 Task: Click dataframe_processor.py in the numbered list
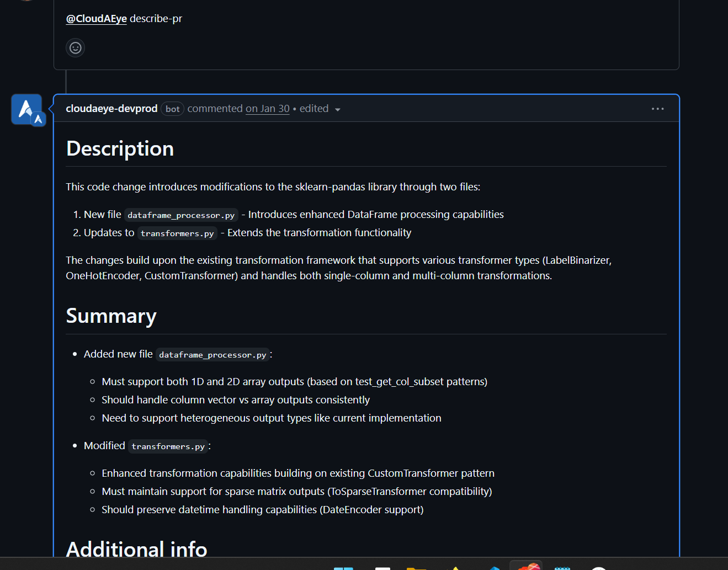180,215
